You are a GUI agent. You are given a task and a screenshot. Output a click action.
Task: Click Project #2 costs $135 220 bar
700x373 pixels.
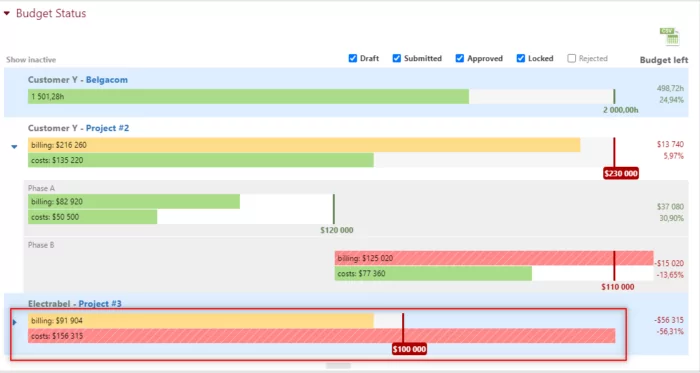coord(200,160)
